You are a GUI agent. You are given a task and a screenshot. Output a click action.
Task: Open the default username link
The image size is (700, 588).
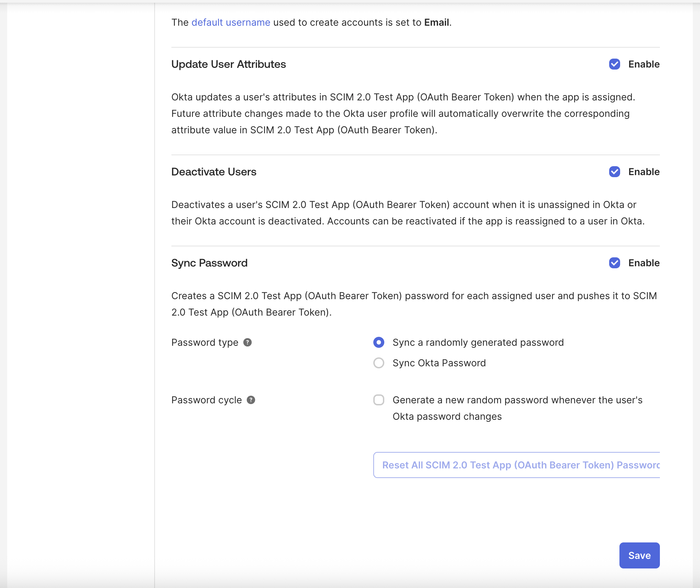231,22
